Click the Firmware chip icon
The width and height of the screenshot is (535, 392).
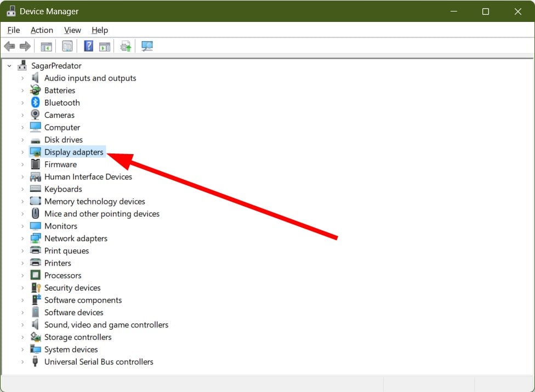[35, 164]
